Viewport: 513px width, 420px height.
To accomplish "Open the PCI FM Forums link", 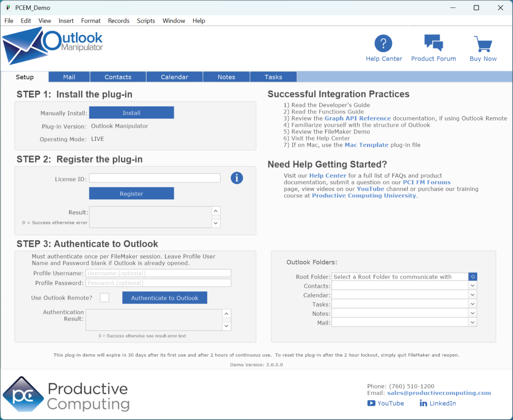I will tap(427, 182).
